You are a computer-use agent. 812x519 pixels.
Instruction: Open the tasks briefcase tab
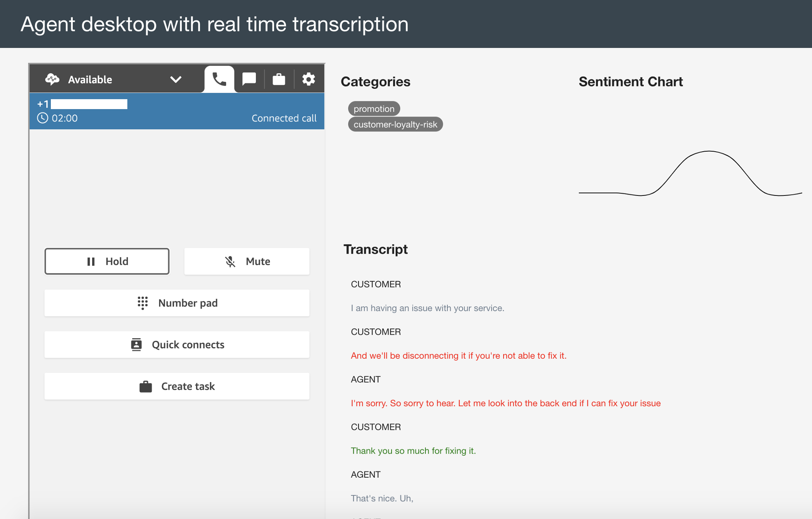point(279,79)
